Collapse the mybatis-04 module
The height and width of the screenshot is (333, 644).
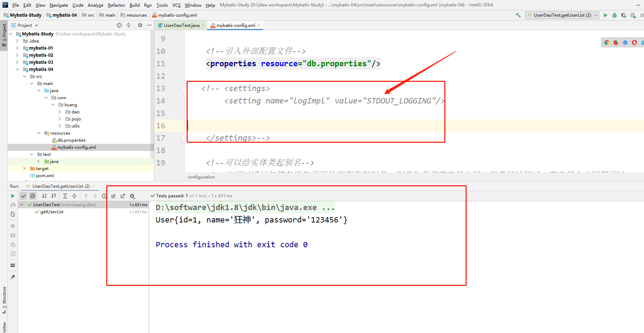17,69
